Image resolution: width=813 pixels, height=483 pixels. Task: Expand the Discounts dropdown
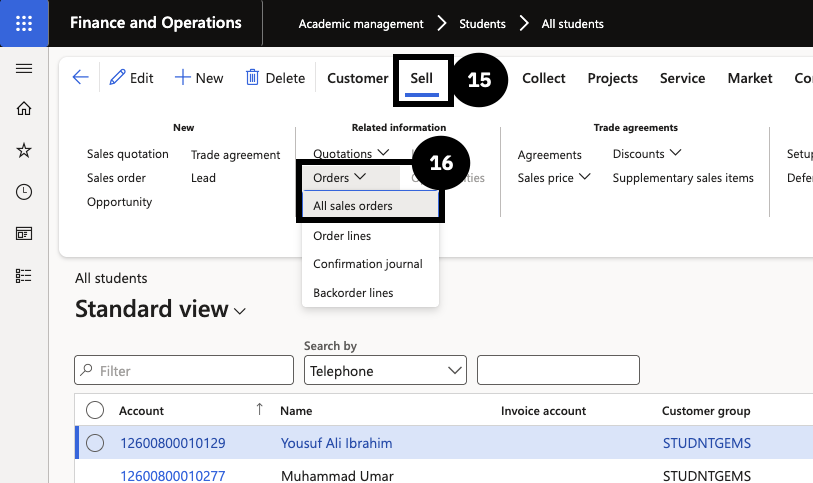click(647, 153)
